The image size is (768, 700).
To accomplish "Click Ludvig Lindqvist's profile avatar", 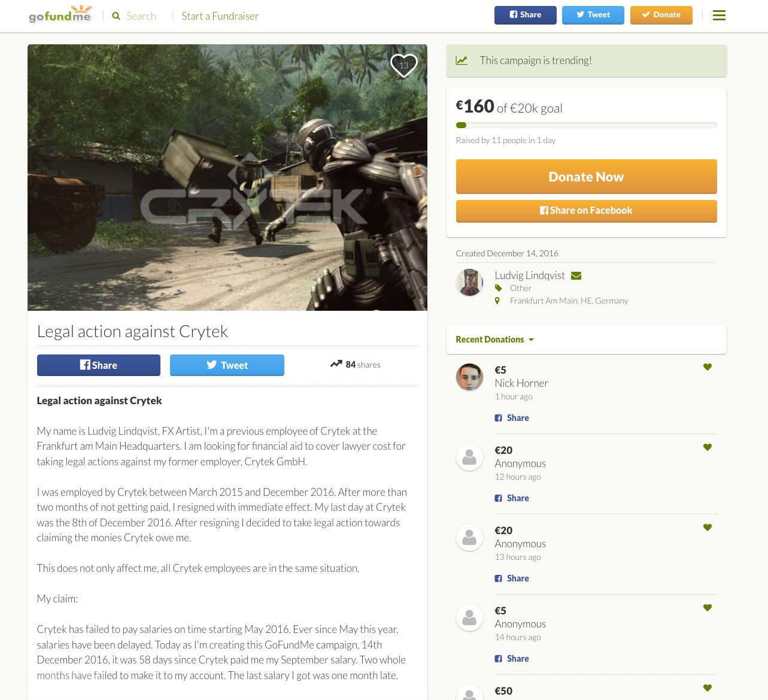I will 469,283.
